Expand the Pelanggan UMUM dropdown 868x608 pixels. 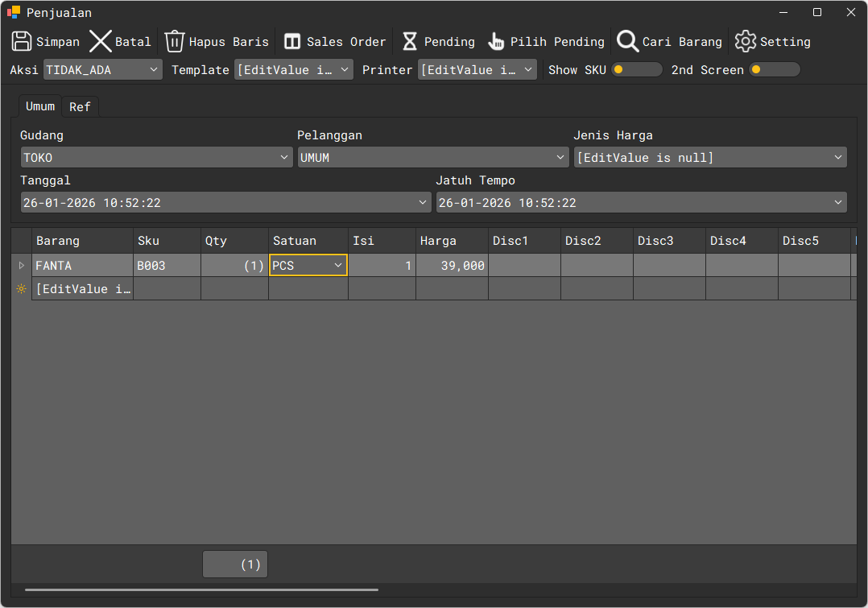[560, 158]
